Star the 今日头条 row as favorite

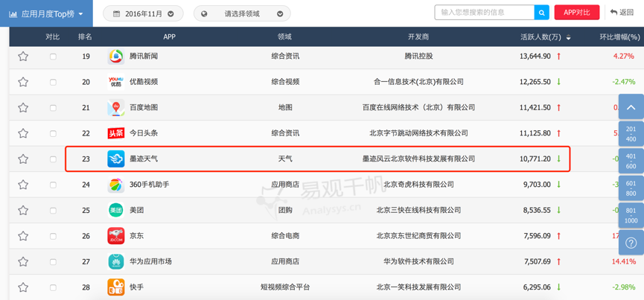(23, 133)
